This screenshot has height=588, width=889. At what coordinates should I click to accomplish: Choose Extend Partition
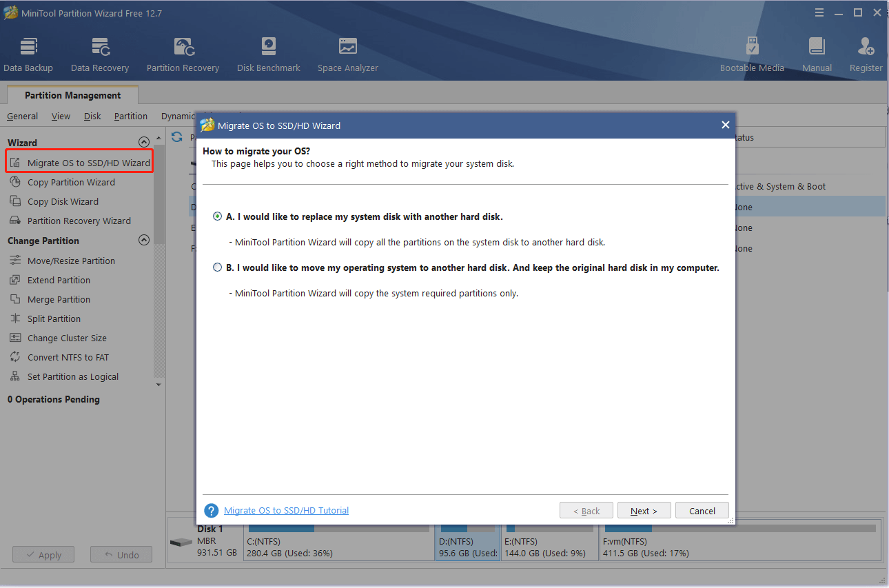[x=59, y=280]
